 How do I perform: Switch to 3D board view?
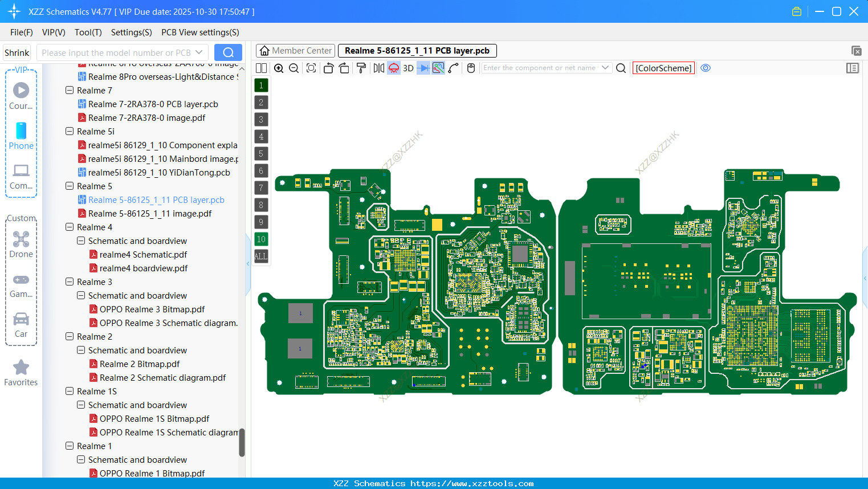[x=407, y=68]
